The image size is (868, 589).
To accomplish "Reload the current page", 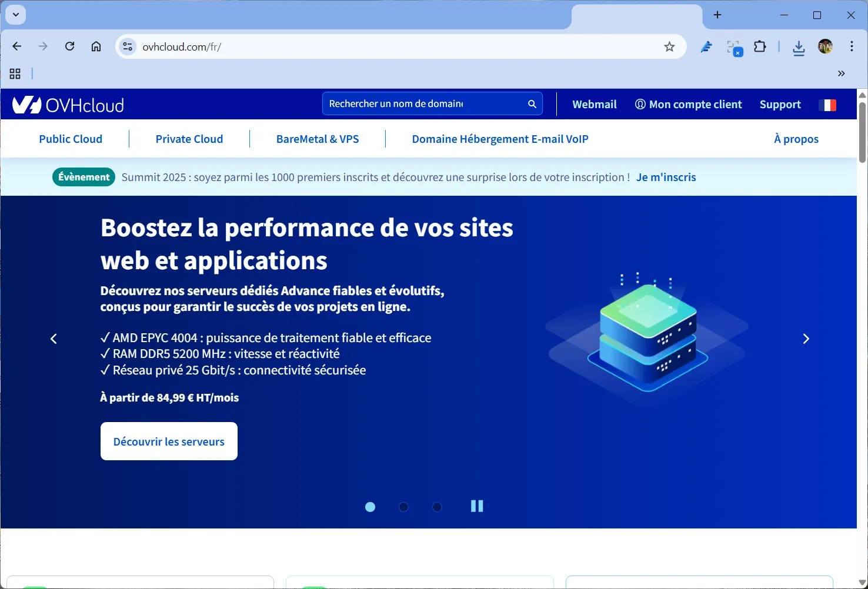I will coord(69,46).
